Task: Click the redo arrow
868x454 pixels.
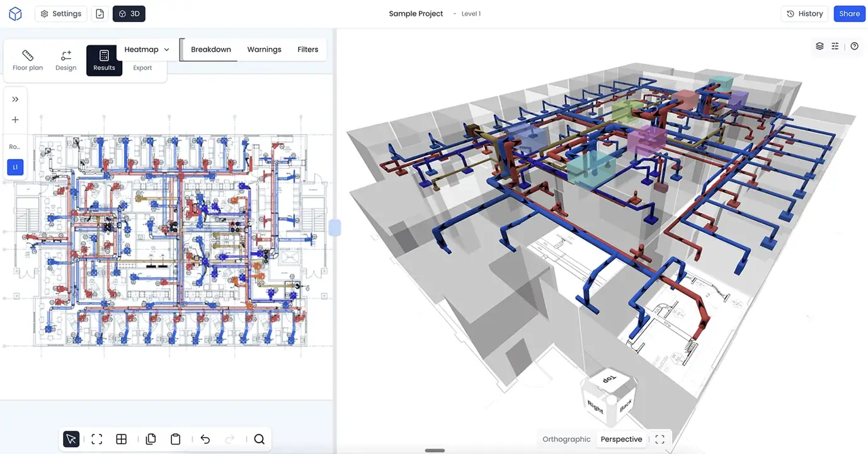Action: point(230,439)
